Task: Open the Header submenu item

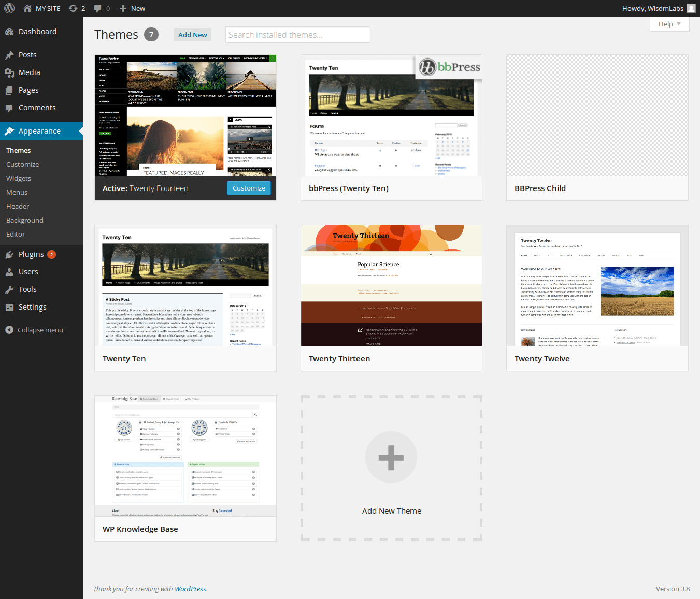Action: click(x=18, y=206)
